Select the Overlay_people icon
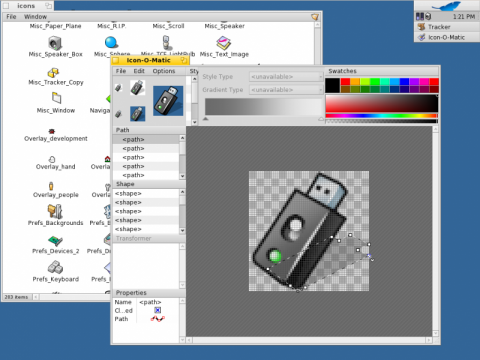 pyautogui.click(x=51, y=186)
